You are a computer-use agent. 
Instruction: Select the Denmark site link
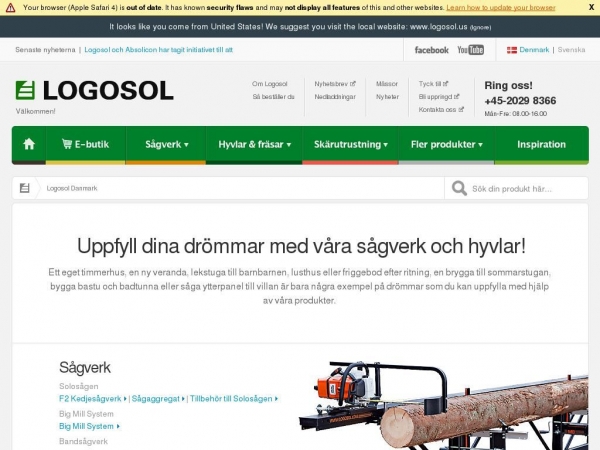point(534,50)
